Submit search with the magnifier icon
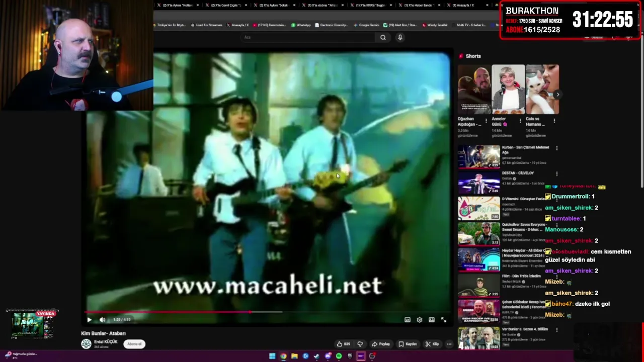The height and width of the screenshot is (362, 644). 383,37
